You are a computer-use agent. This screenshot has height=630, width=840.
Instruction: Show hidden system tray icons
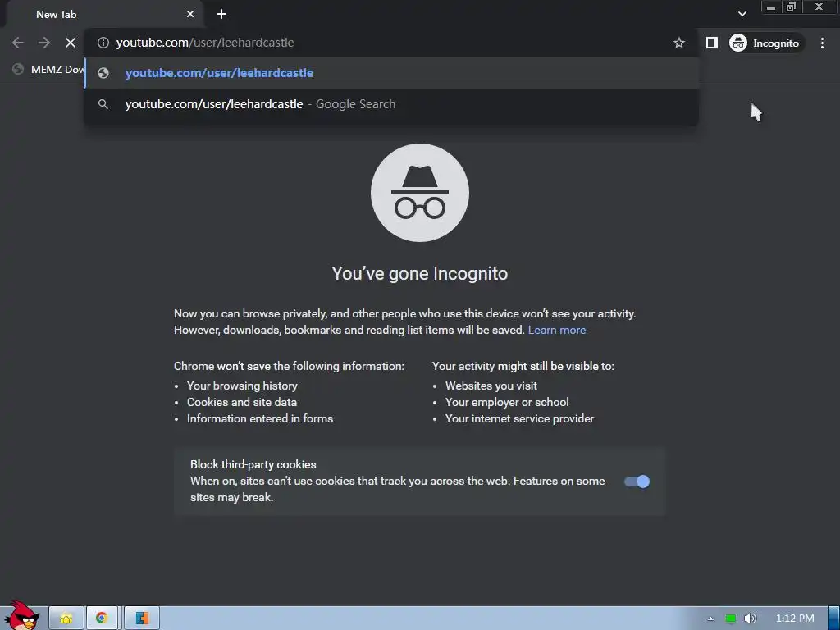click(710, 619)
